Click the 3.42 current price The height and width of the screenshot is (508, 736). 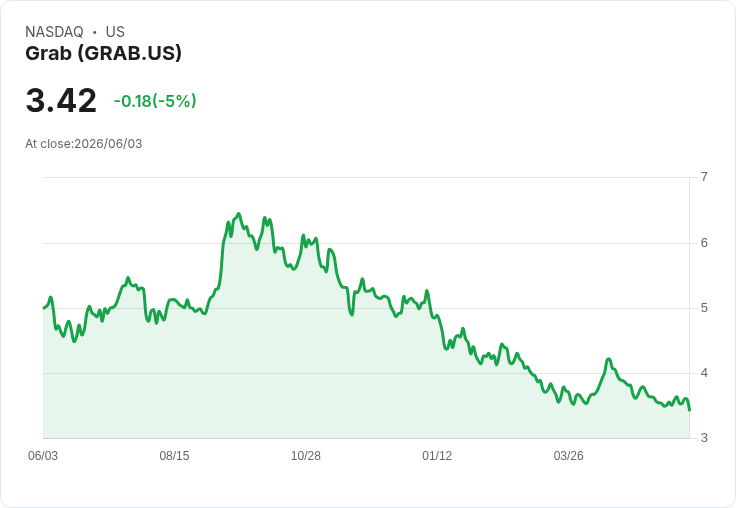61,101
